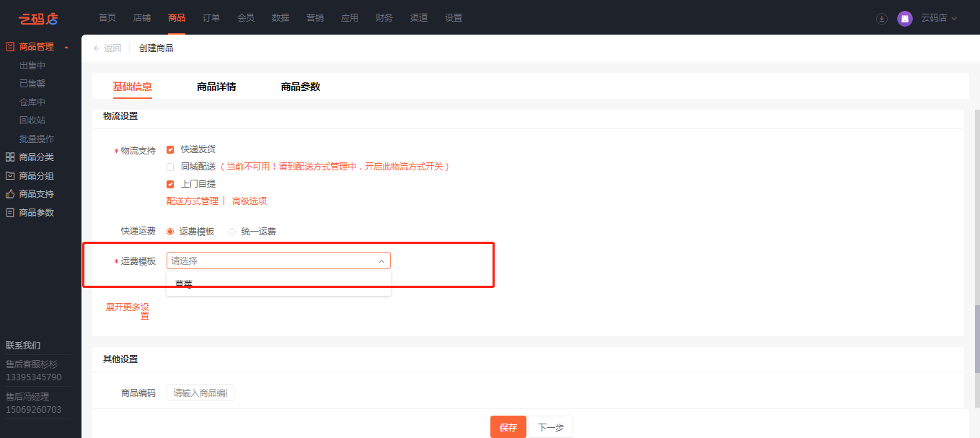Toggle the 快递发货 checkbox
The image size is (980, 438).
click(x=170, y=149)
